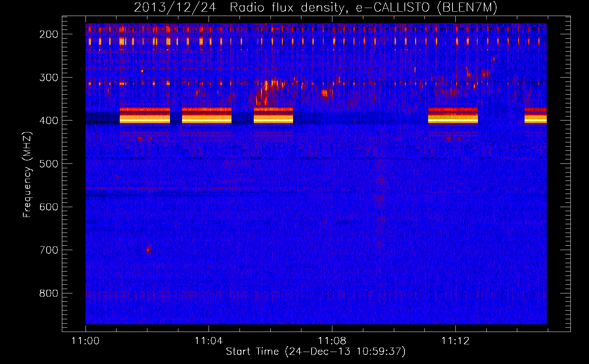
Task: Click the bright 400 MHz band starting after 11:01
Action: (x=145, y=115)
